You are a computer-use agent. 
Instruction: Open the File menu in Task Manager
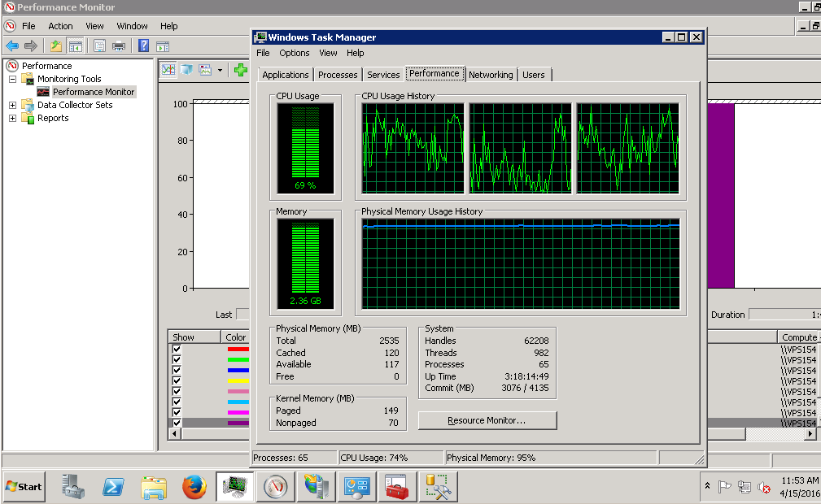(263, 53)
